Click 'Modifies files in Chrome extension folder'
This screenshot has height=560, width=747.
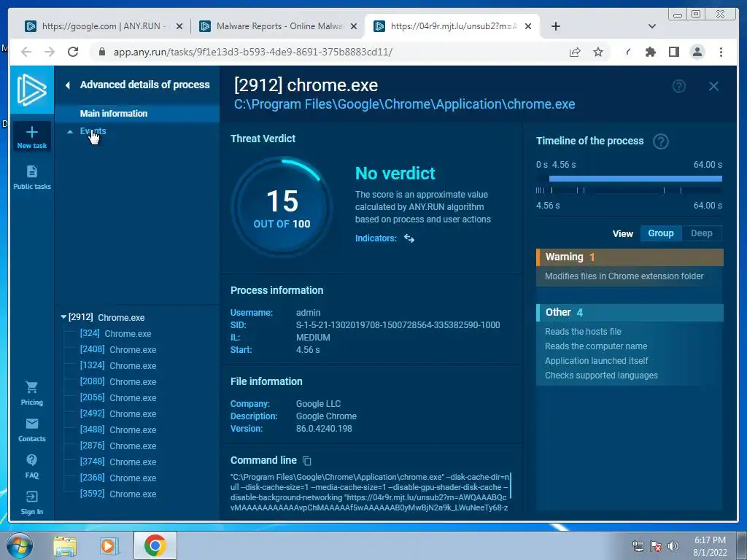(624, 276)
